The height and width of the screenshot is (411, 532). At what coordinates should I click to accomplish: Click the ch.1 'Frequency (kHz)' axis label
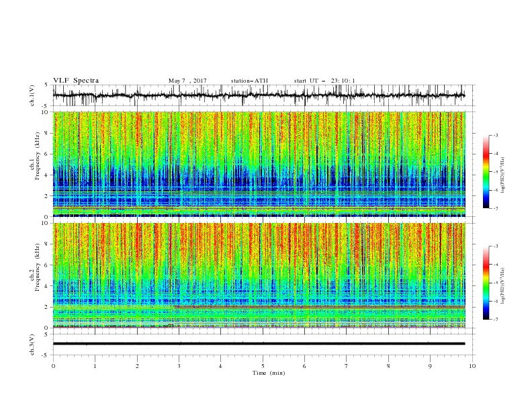point(38,156)
